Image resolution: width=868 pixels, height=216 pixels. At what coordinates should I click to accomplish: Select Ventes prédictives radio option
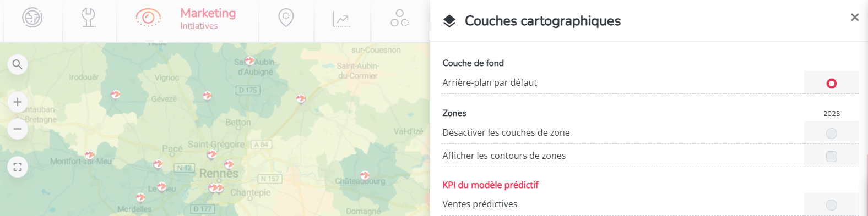832,205
